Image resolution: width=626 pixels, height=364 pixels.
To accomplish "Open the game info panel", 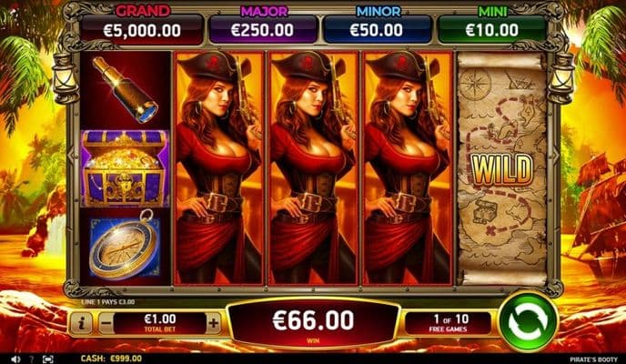I will 82,323.
